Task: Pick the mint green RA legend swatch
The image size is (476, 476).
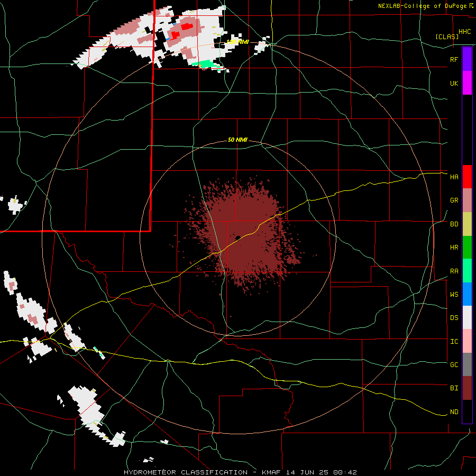Action: point(467,271)
